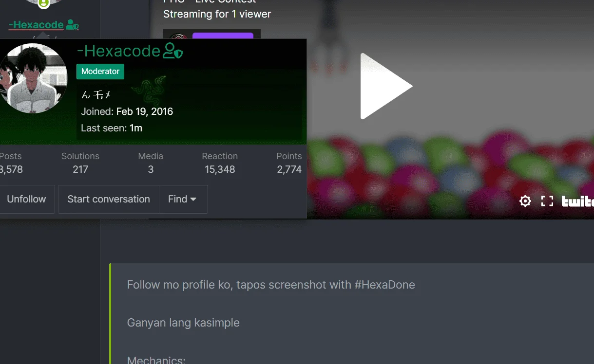
Task: Unfollow the -Hexacode profile
Action: tap(26, 199)
